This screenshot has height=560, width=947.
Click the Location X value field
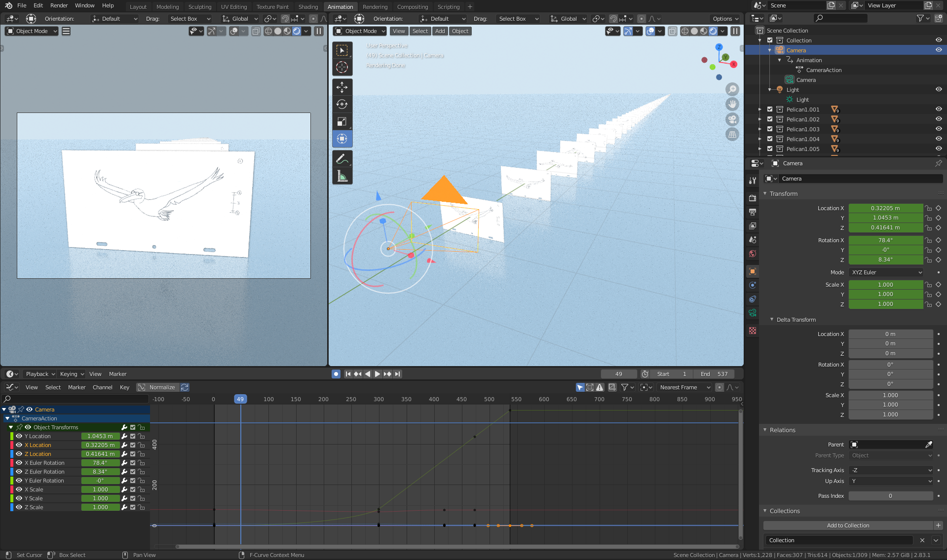click(x=885, y=208)
